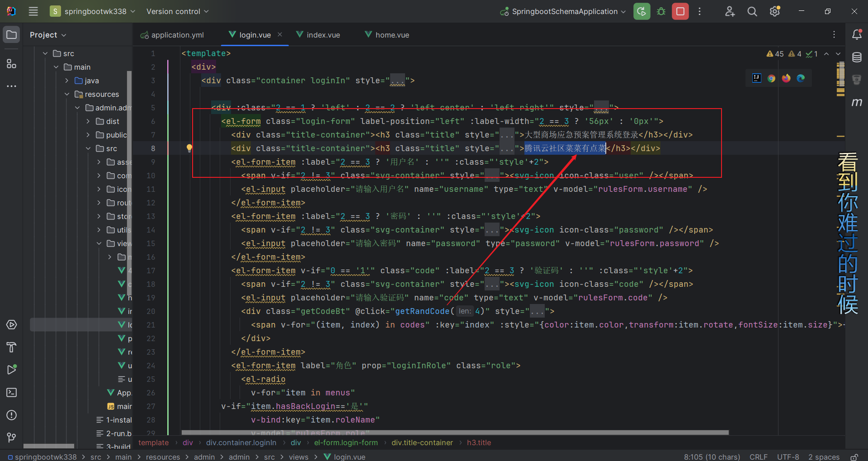The width and height of the screenshot is (868, 461).
Task: Open preview in Firefox browser
Action: [x=786, y=78]
